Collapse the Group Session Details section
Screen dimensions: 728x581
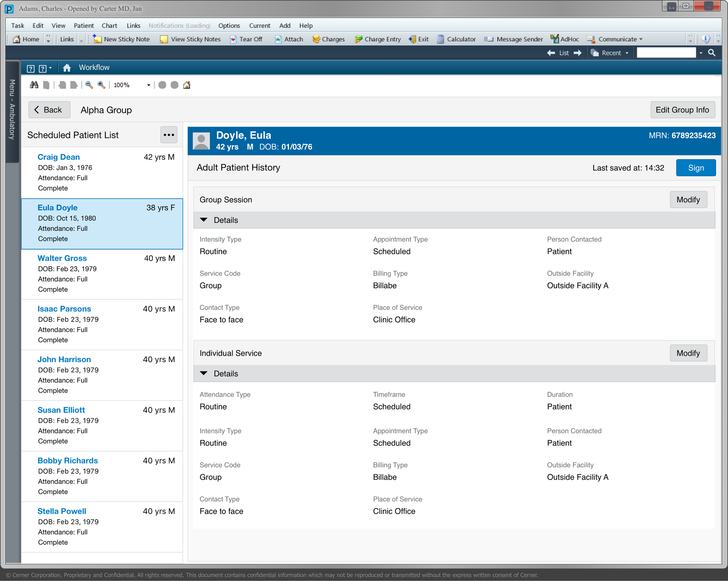tap(204, 220)
